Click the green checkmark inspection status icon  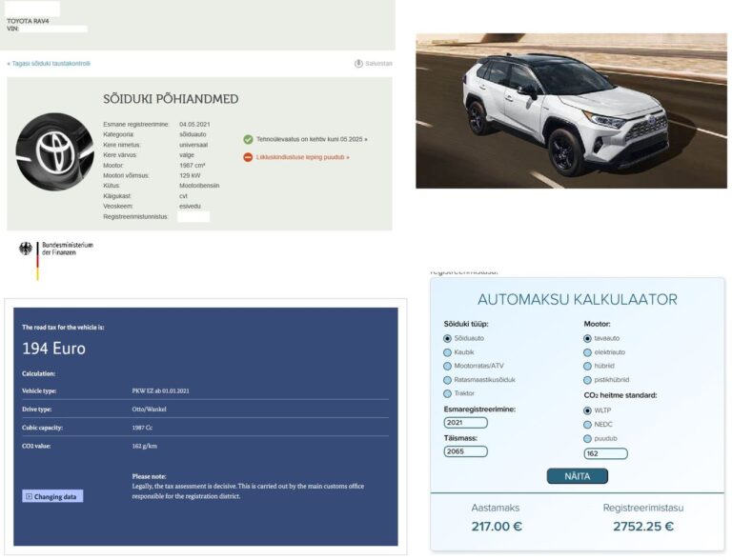click(x=248, y=139)
